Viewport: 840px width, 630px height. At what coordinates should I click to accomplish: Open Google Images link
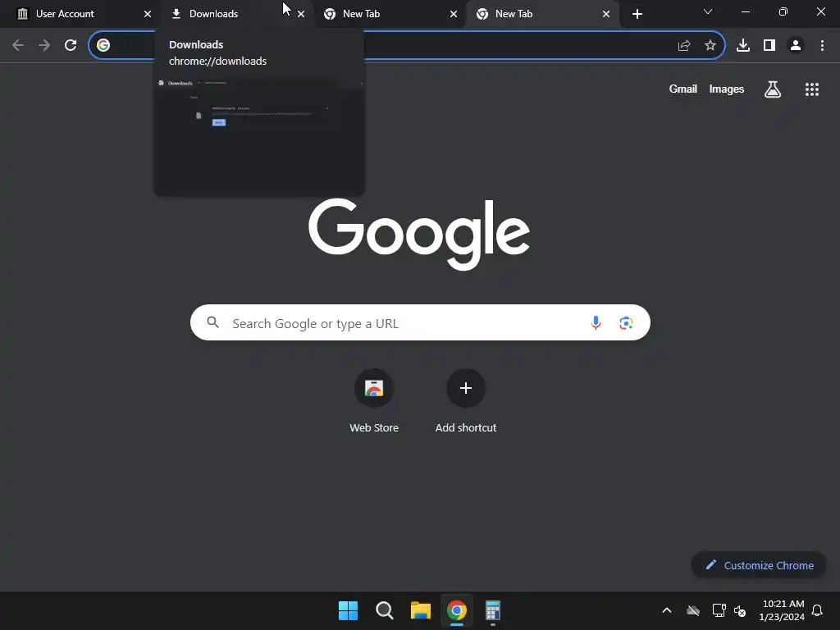pyautogui.click(x=727, y=89)
